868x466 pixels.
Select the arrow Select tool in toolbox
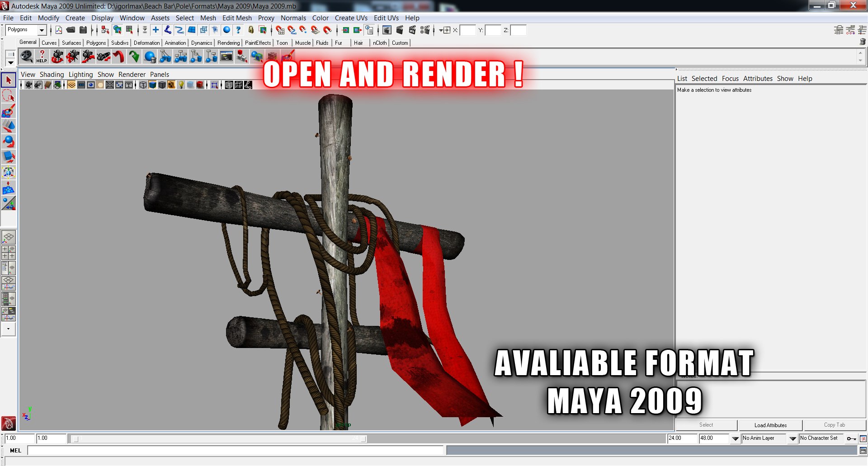pyautogui.click(x=9, y=80)
